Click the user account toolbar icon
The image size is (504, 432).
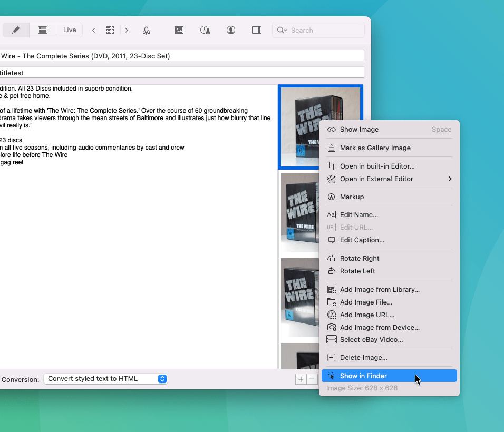coord(231,30)
